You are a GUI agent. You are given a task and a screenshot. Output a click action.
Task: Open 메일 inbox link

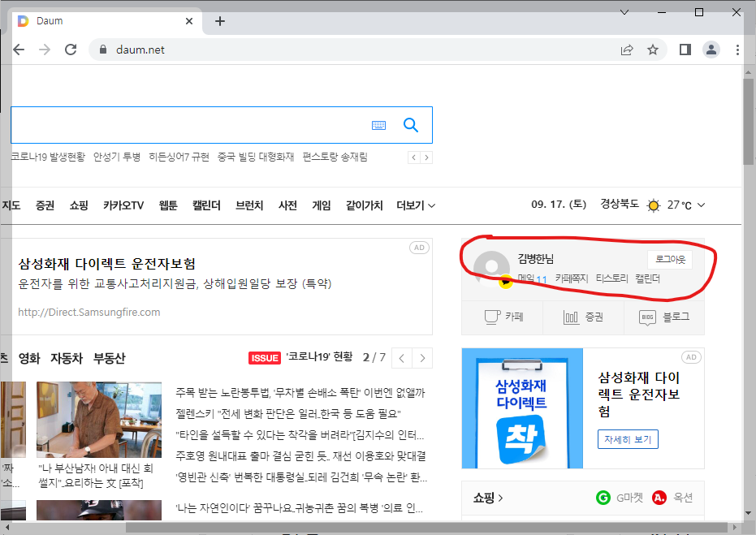532,278
